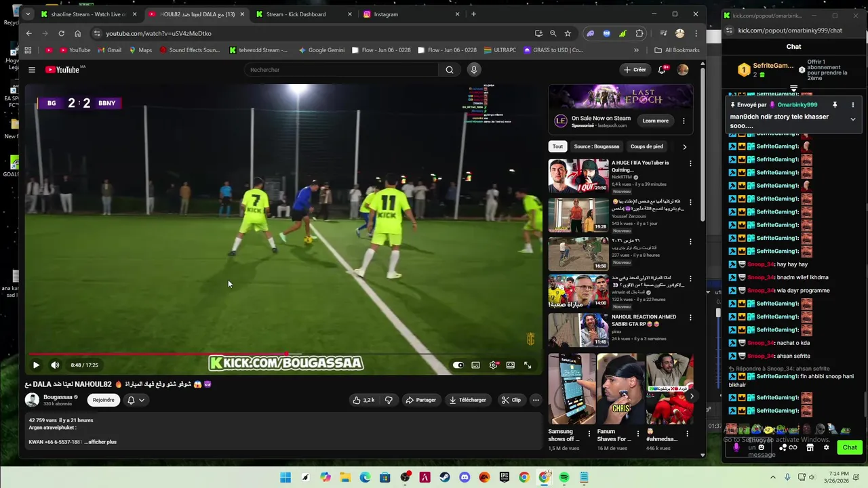Open Steam from Windows taskbar

coord(445,478)
